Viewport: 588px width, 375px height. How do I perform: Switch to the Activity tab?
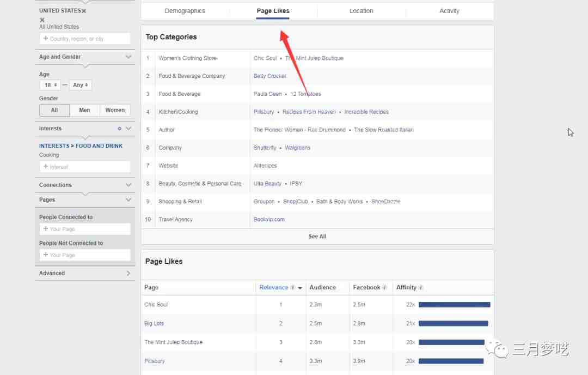(449, 11)
